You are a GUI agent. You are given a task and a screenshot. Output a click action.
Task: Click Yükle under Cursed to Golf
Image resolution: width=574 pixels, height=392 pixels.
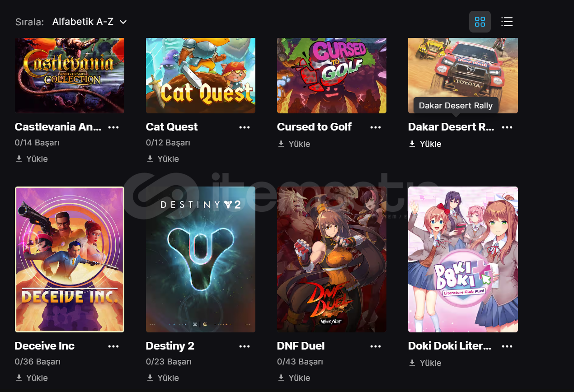(x=294, y=144)
